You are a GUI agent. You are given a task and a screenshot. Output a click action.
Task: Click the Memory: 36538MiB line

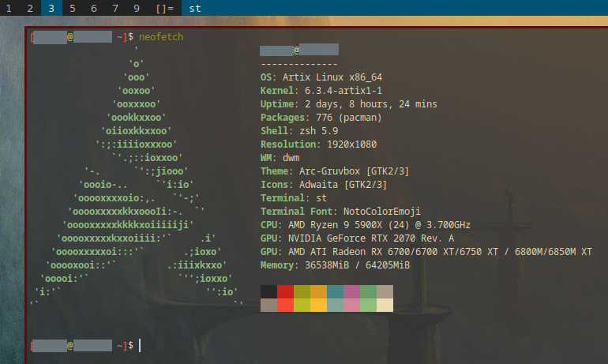tap(335, 265)
